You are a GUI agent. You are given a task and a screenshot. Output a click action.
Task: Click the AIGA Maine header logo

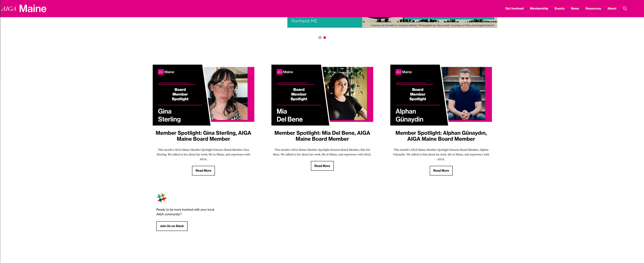pos(24,9)
